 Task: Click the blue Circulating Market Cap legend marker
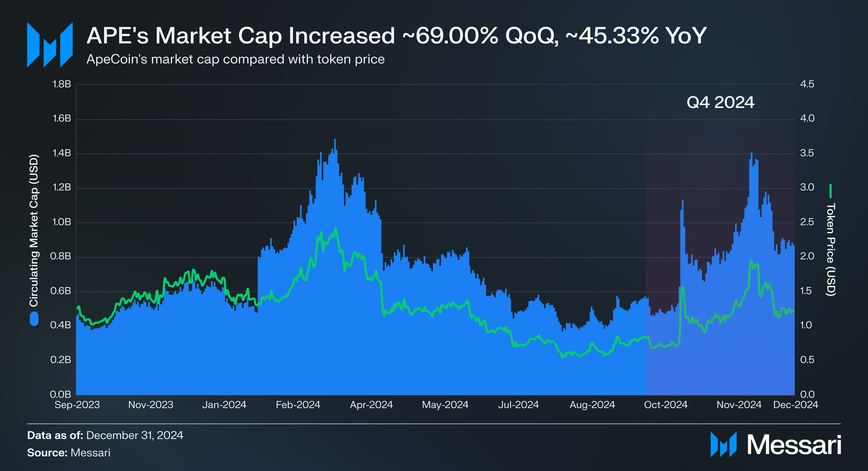pos(34,319)
